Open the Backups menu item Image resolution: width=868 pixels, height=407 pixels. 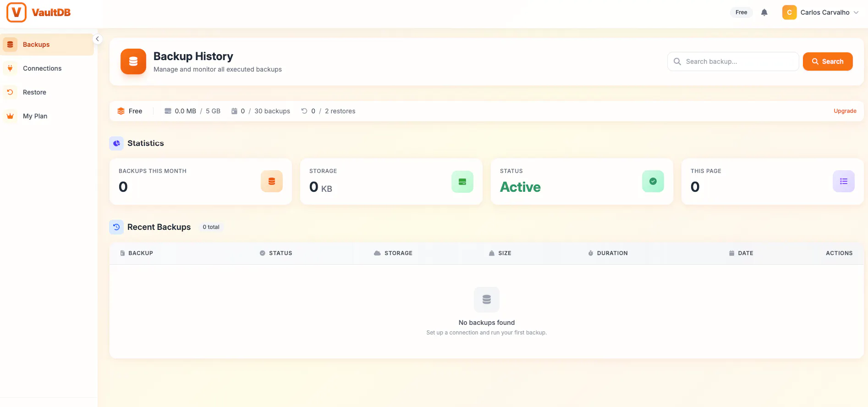pyautogui.click(x=47, y=45)
